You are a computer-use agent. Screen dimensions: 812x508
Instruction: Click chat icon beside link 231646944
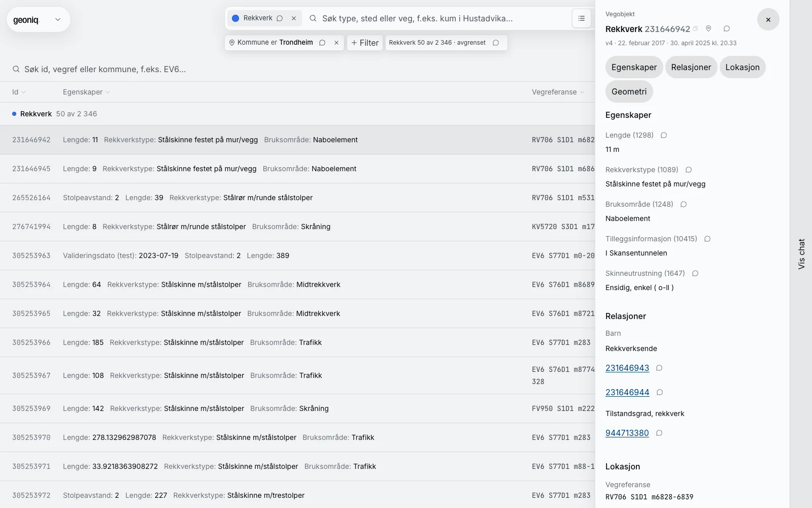coord(660,392)
